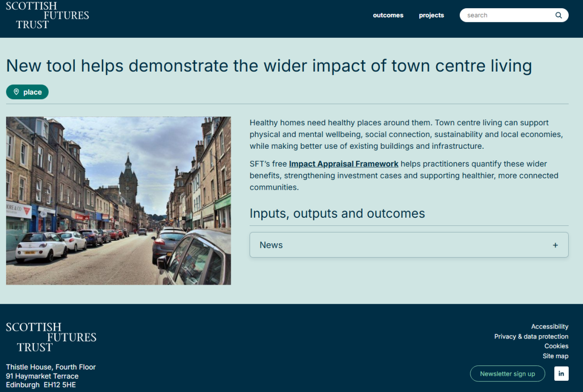This screenshot has height=392, width=583.
Task: Click the search magnifier icon
Action: (x=558, y=15)
